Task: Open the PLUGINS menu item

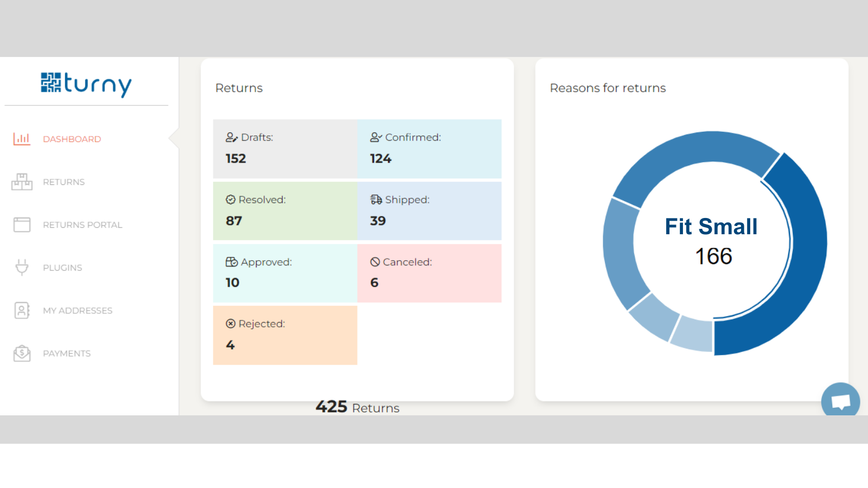Action: 62,267
